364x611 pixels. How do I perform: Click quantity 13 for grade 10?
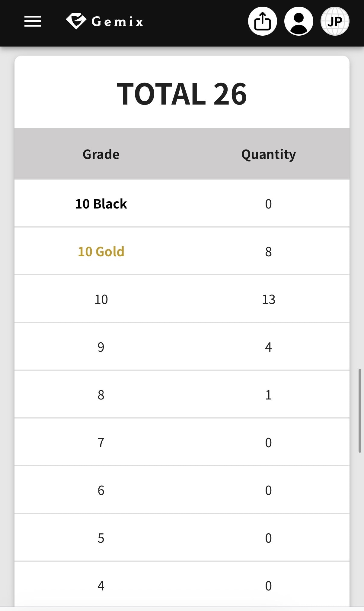pos(269,299)
